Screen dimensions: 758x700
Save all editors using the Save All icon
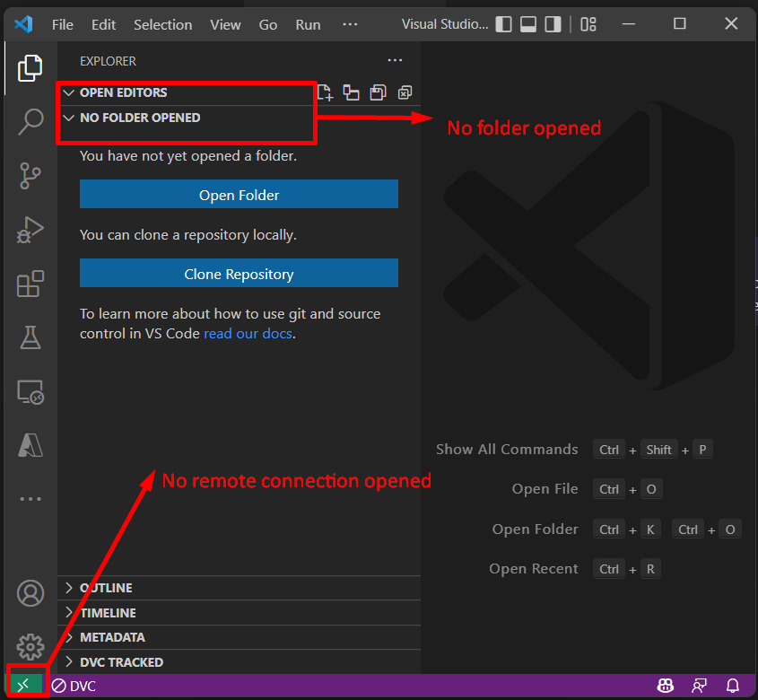click(x=378, y=92)
